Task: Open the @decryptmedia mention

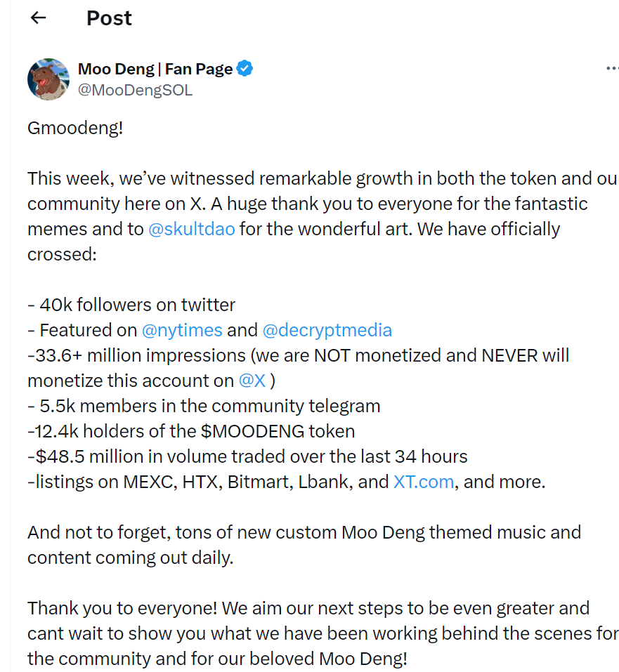Action: 327,330
